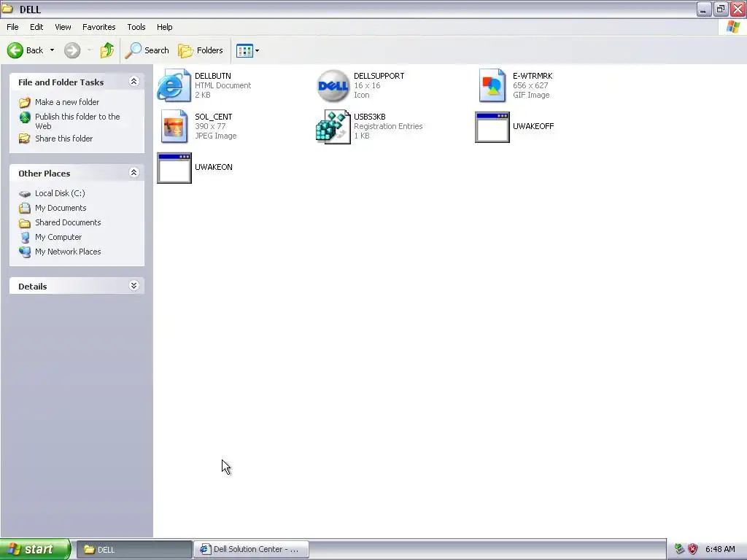Collapse the Other Places panel
The width and height of the screenshot is (747, 560).
(134, 172)
